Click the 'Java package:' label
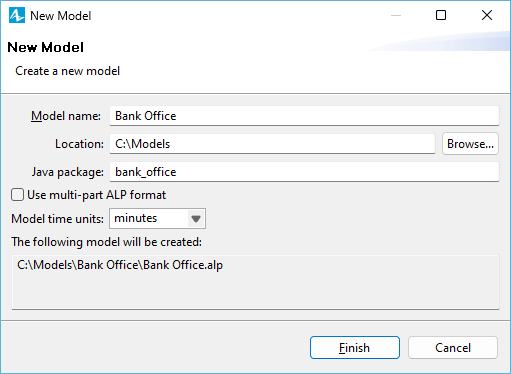Viewport: 511px width, 374px height. pos(68,172)
